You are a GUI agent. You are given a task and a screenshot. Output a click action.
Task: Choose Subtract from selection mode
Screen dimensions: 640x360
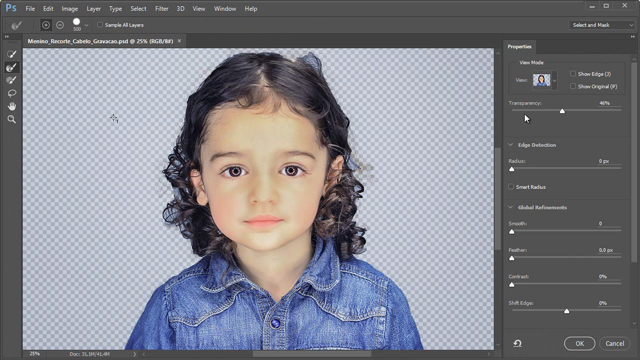(60, 25)
